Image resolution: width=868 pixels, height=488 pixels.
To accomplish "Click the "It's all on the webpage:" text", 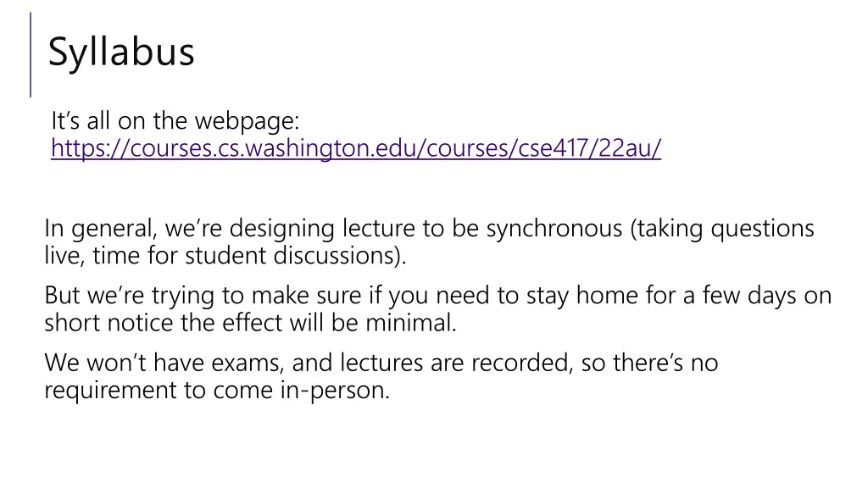I will coord(175,121).
